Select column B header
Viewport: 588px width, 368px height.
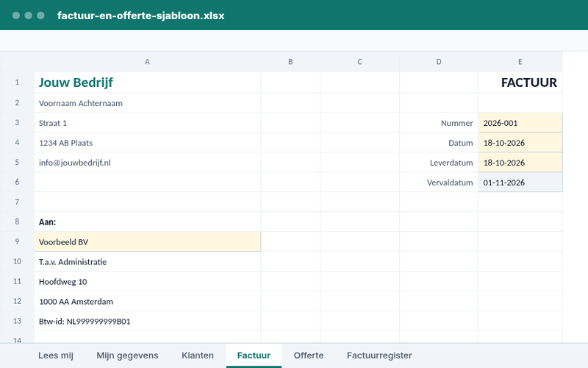click(x=290, y=62)
